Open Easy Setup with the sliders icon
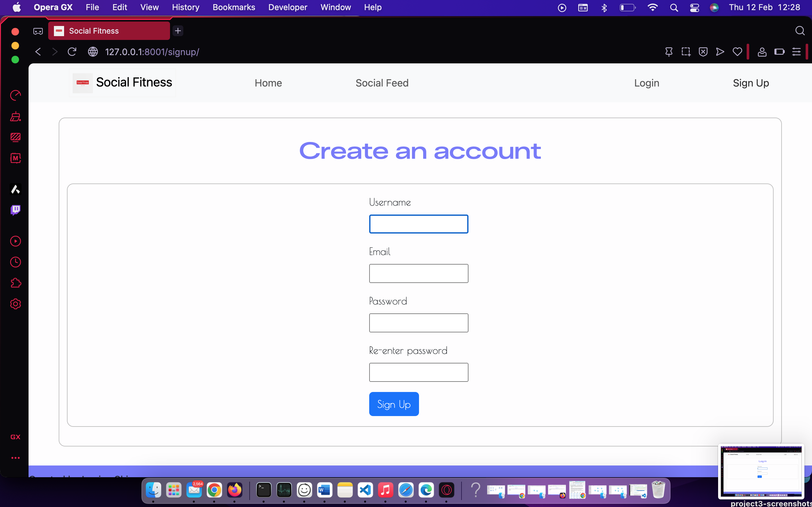The image size is (812, 507). click(x=796, y=52)
